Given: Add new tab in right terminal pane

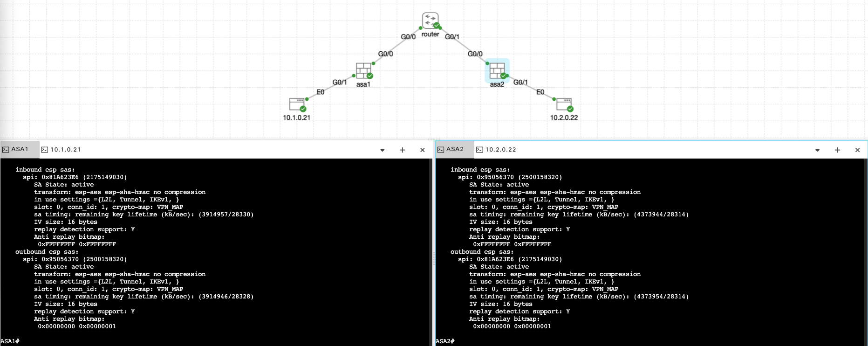Looking at the screenshot, I should click(x=837, y=150).
